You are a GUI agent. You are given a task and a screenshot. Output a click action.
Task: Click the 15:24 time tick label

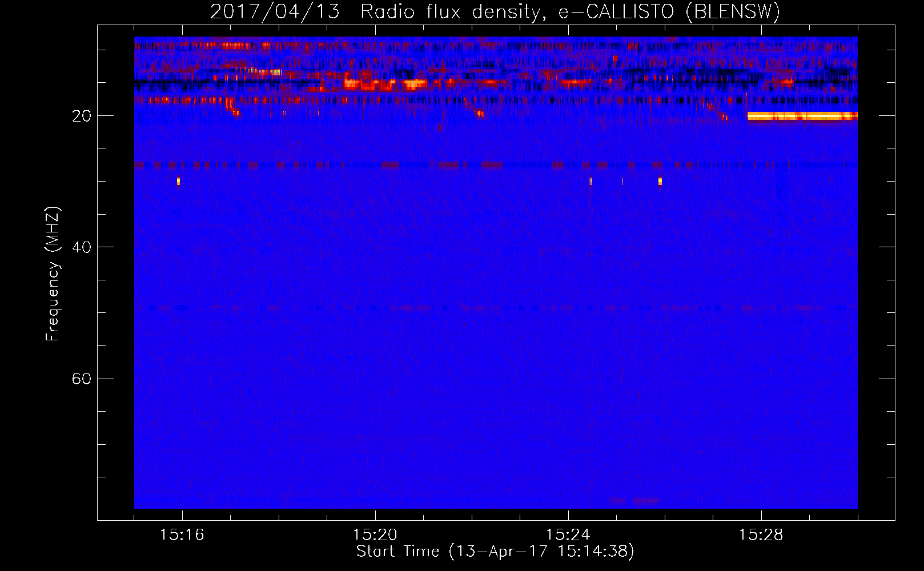568,535
